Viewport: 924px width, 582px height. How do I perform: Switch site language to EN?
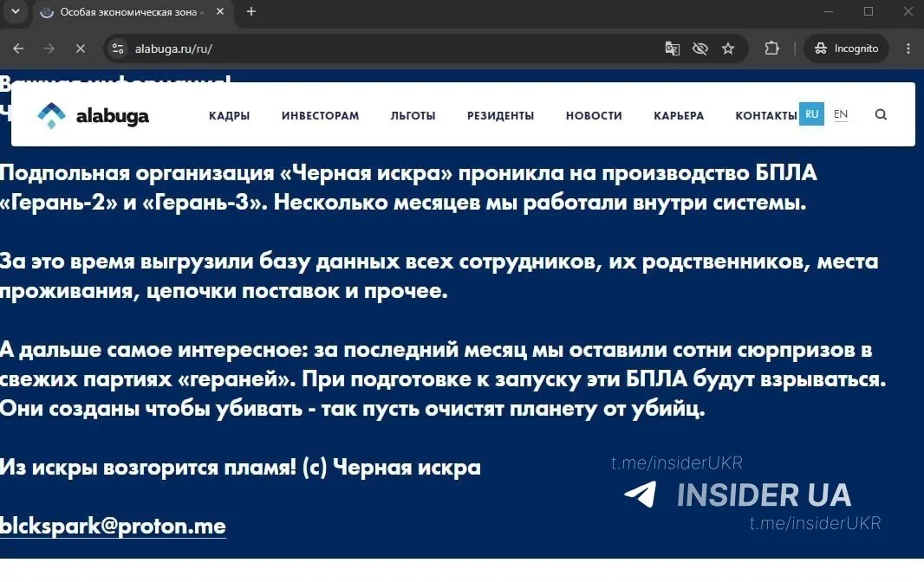tap(841, 114)
